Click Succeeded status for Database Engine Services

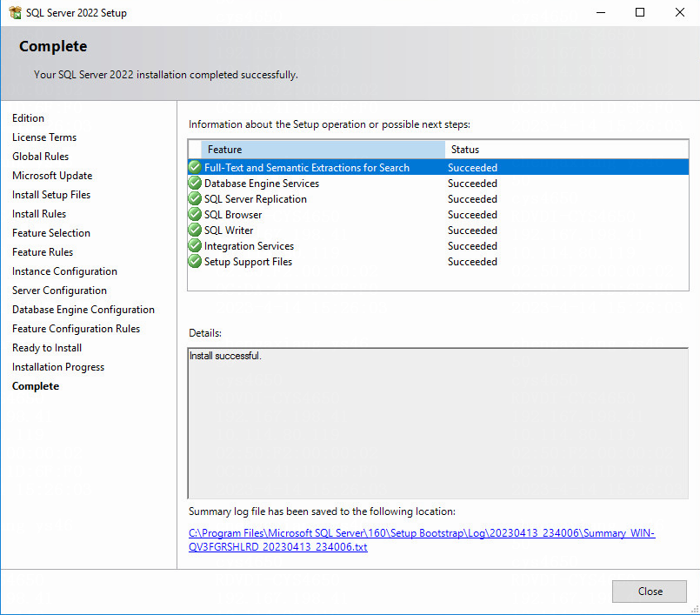point(472,184)
